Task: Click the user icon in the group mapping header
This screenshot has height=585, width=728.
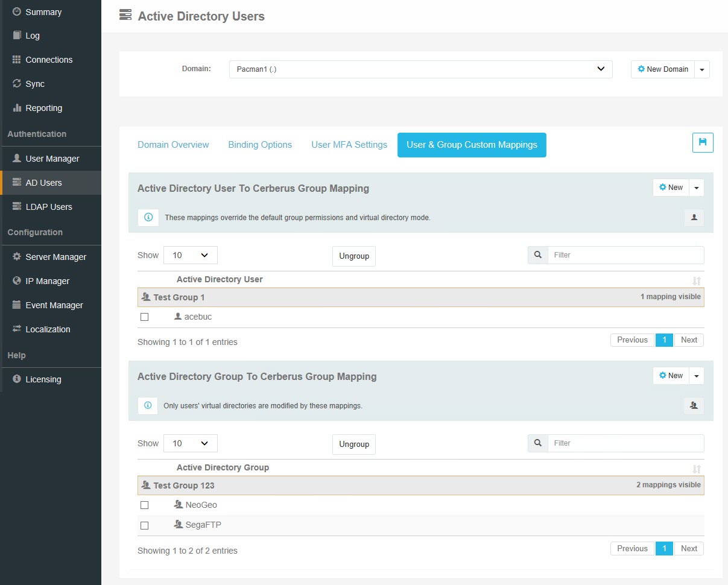Action: coord(693,406)
